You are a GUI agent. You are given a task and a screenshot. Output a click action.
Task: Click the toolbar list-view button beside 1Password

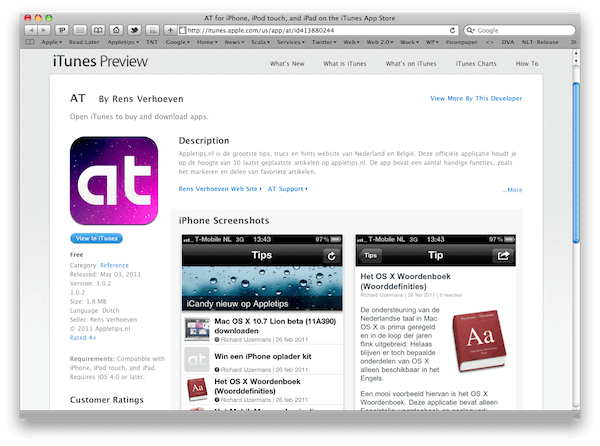80,30
